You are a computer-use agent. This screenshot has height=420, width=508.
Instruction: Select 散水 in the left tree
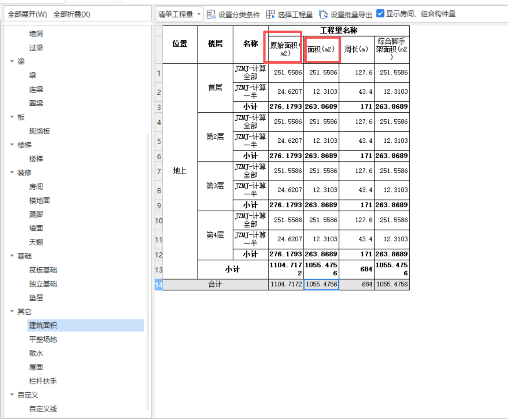click(x=36, y=353)
